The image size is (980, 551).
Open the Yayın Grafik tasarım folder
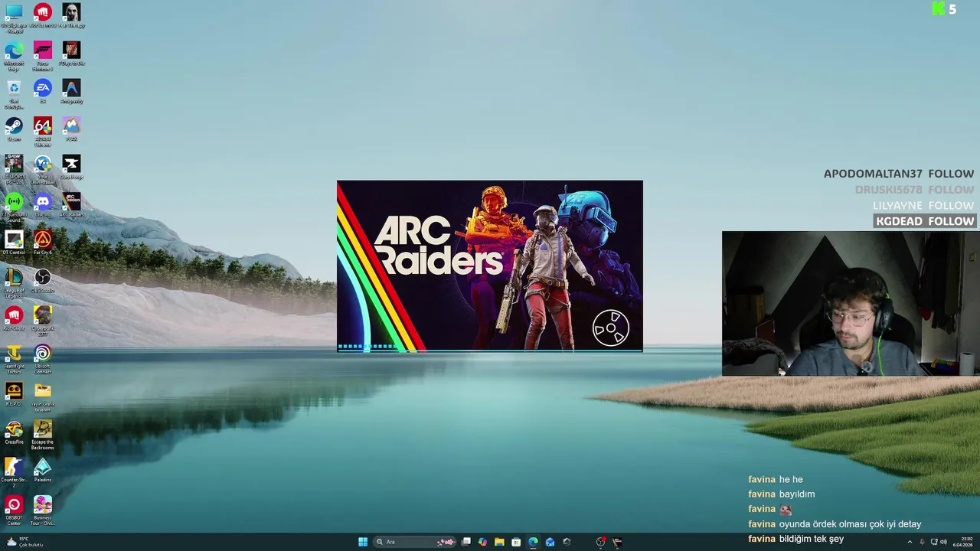(43, 397)
